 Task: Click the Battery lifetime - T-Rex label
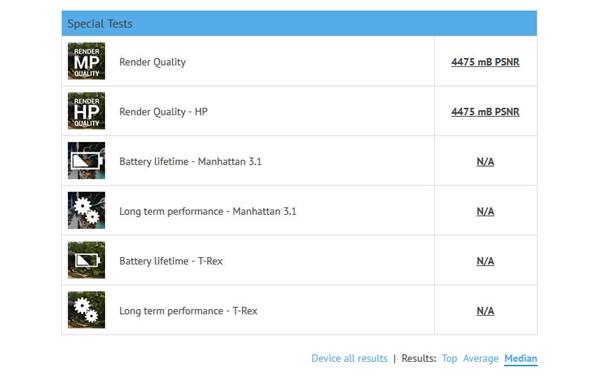171,261
